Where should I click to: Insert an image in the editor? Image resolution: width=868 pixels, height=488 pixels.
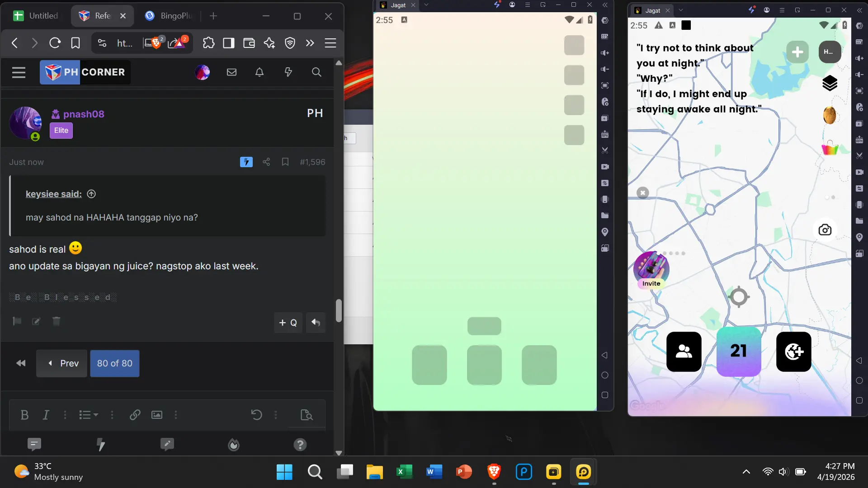pyautogui.click(x=157, y=415)
